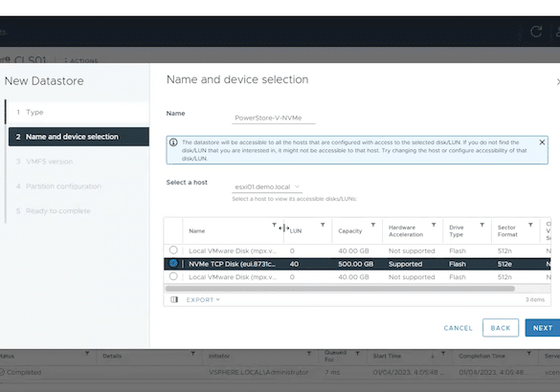
Task: Select step 2 Name and device selection
Action: [78, 137]
